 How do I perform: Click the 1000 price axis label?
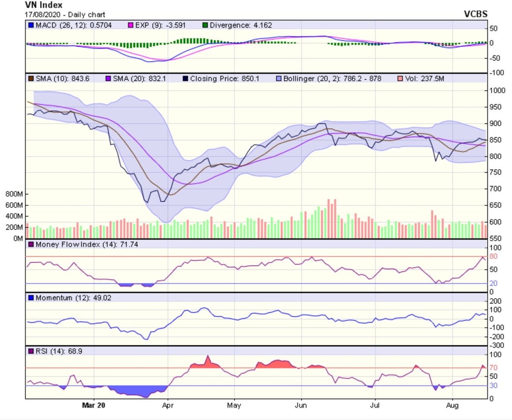click(x=497, y=90)
